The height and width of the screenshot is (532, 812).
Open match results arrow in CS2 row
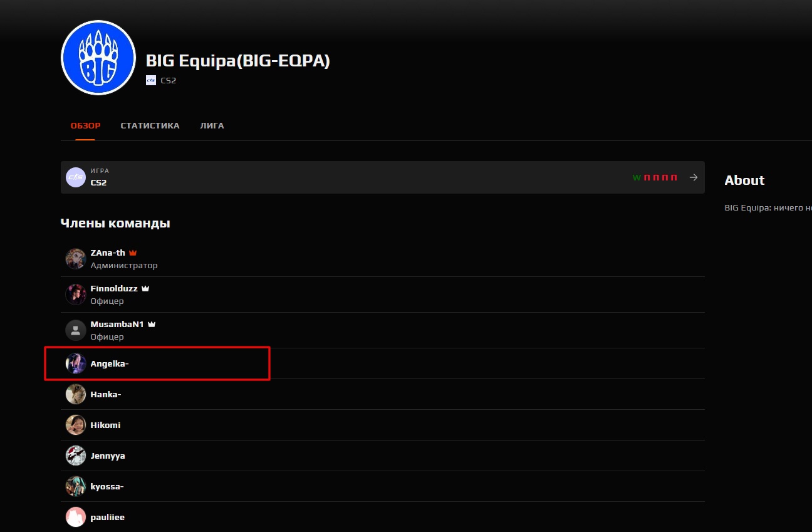point(694,177)
